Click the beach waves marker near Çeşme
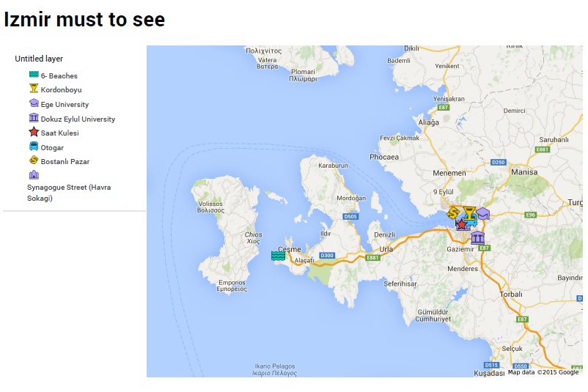588x392 pixels. coord(277,255)
